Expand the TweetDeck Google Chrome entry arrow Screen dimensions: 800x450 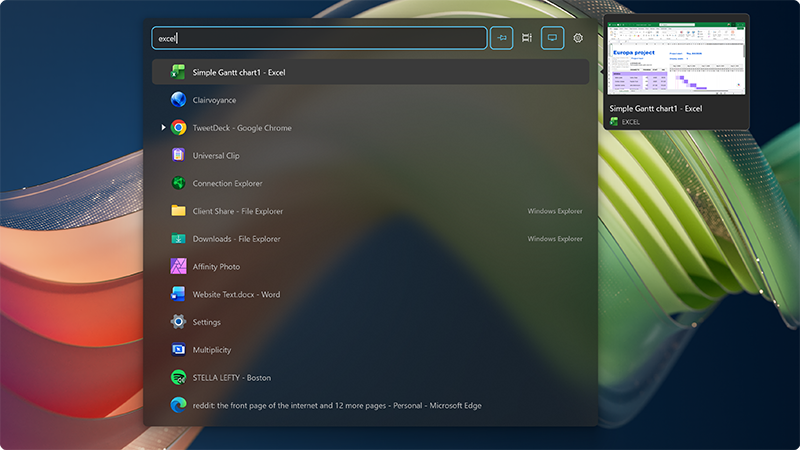pos(163,128)
